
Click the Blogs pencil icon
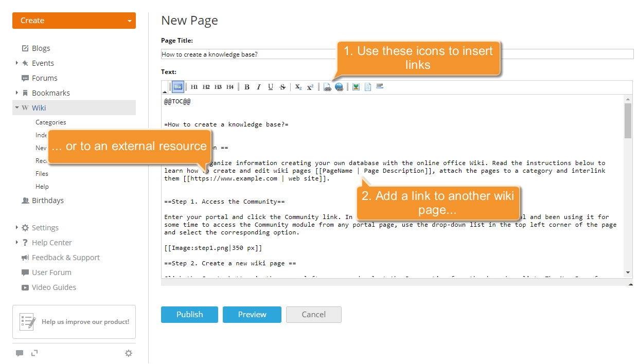[x=25, y=48]
